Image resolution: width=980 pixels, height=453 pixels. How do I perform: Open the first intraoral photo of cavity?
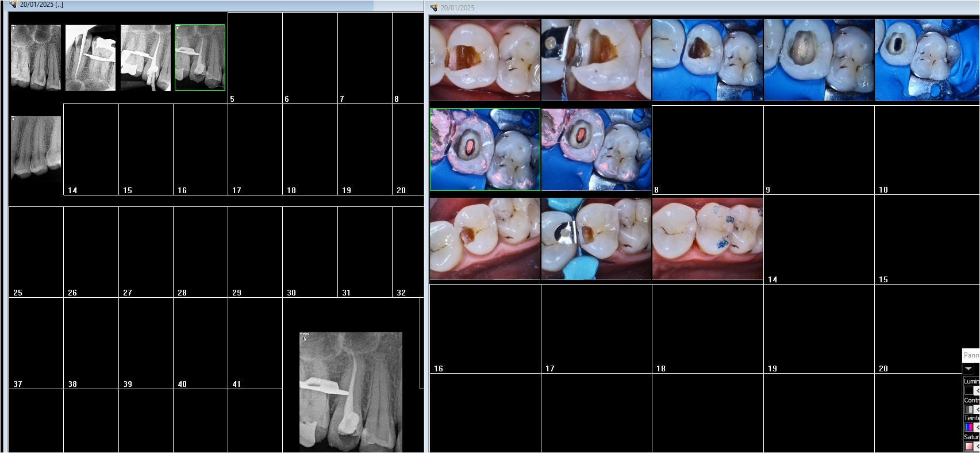pos(485,60)
